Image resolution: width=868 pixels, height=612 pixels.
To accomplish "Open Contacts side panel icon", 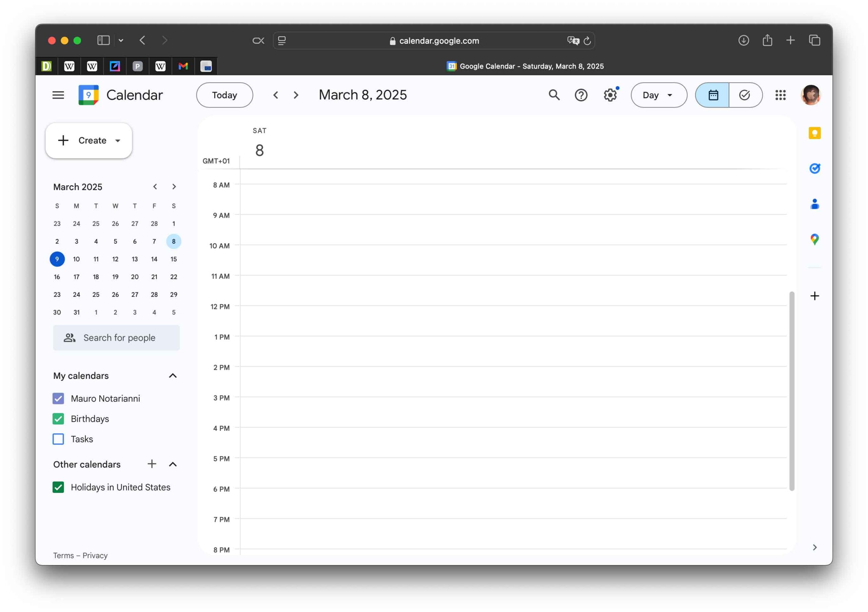I will [x=814, y=204].
